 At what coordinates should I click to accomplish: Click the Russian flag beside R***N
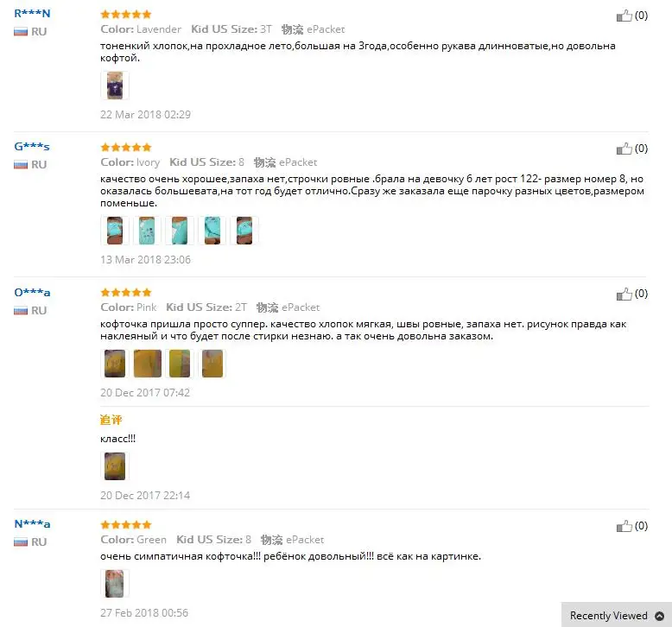coord(21,32)
